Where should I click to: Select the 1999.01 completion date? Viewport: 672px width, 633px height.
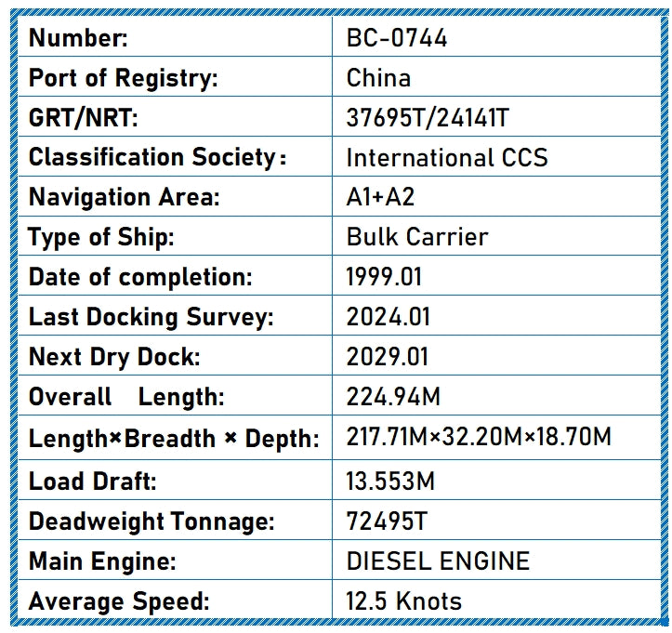[389, 277]
